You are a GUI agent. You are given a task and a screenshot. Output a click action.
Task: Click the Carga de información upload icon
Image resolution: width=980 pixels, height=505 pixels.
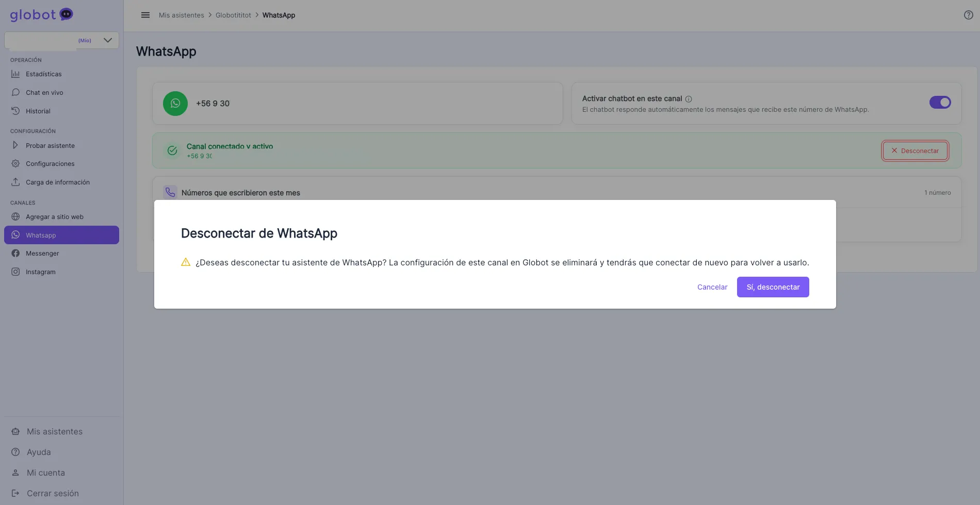tap(15, 182)
